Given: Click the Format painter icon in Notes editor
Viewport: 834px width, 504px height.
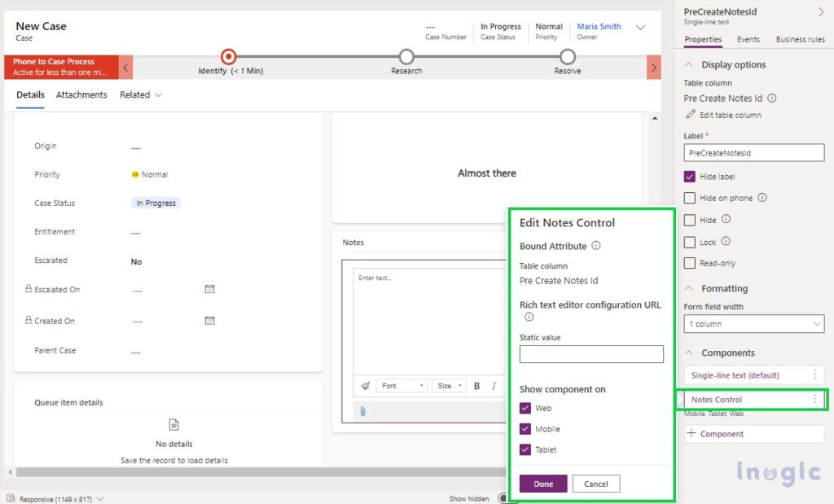Looking at the screenshot, I should click(x=365, y=385).
